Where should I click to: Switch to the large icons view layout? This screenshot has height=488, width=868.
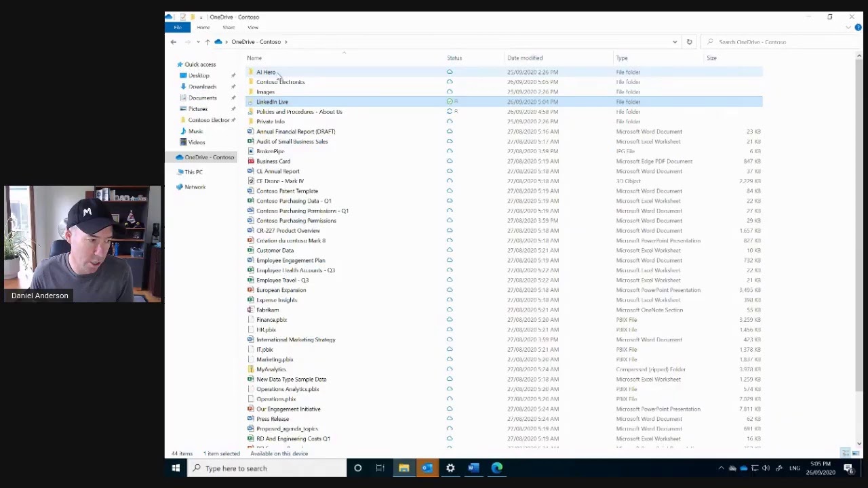(855, 453)
